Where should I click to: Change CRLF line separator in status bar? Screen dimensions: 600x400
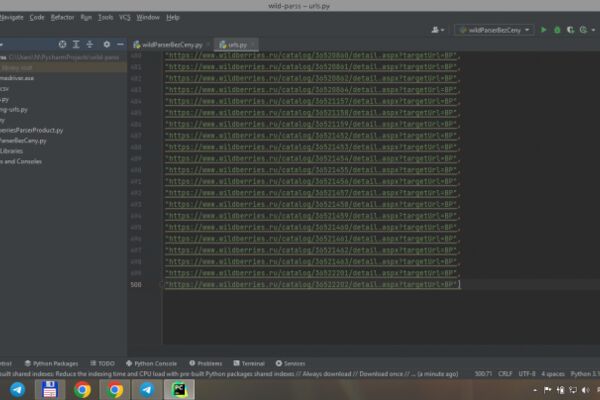point(505,374)
